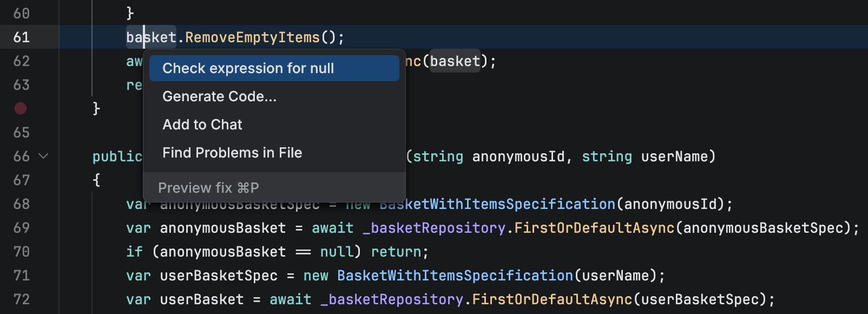Collapse the method at line 66

[44, 156]
